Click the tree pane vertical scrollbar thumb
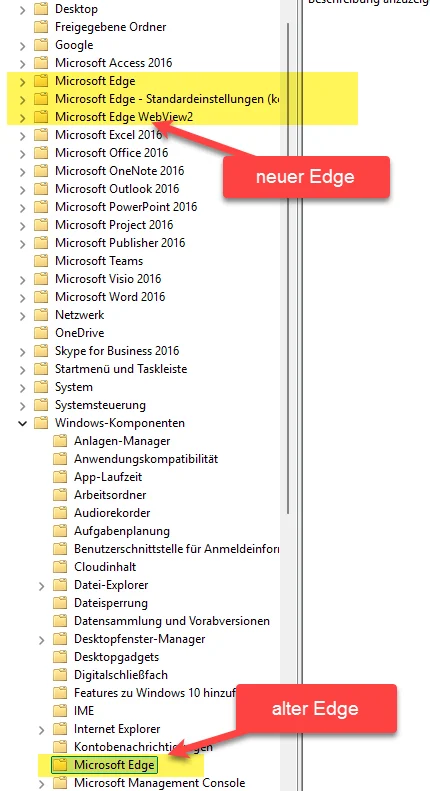The image size is (430, 791). tap(289, 267)
